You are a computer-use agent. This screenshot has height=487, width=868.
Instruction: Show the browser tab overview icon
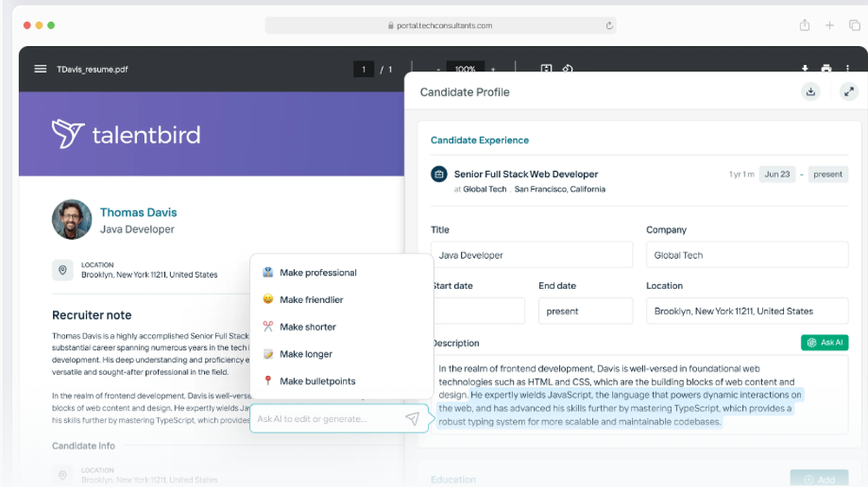(854, 25)
